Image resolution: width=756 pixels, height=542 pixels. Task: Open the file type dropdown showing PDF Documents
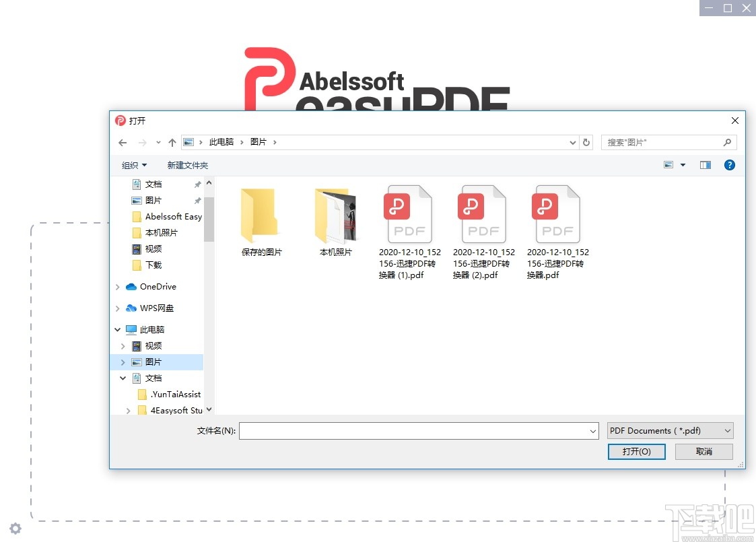(x=670, y=430)
